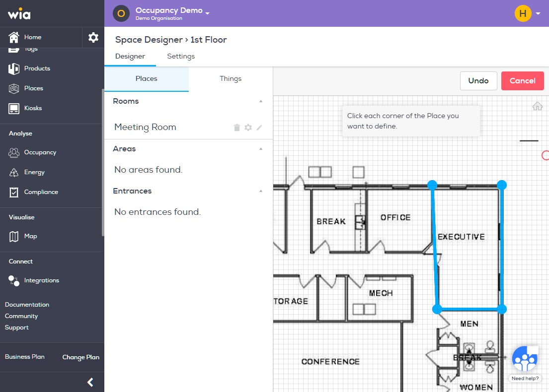Click the red Cancel button
Image resolution: width=549 pixels, height=392 pixels.
point(522,81)
